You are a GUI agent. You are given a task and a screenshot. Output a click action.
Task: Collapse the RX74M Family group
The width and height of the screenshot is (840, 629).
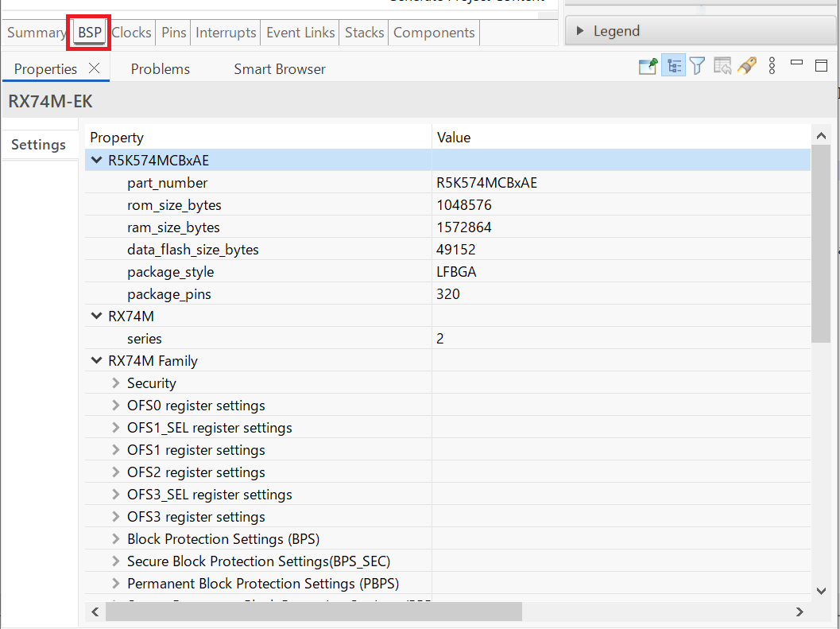click(x=96, y=360)
